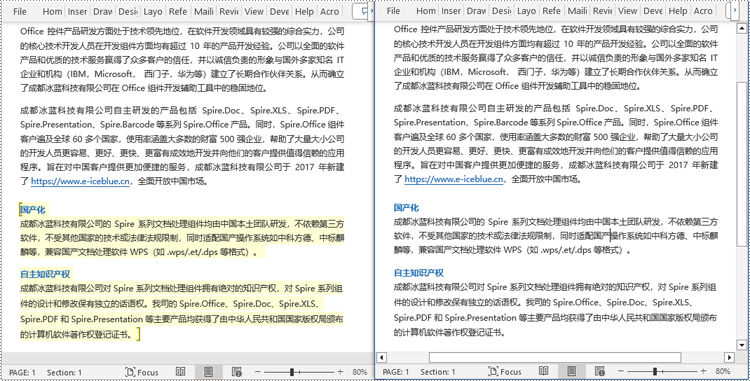This screenshot has width=750, height=381.
Task: Click horizontal scrollbar right arrow in right window
Action: 729,357
